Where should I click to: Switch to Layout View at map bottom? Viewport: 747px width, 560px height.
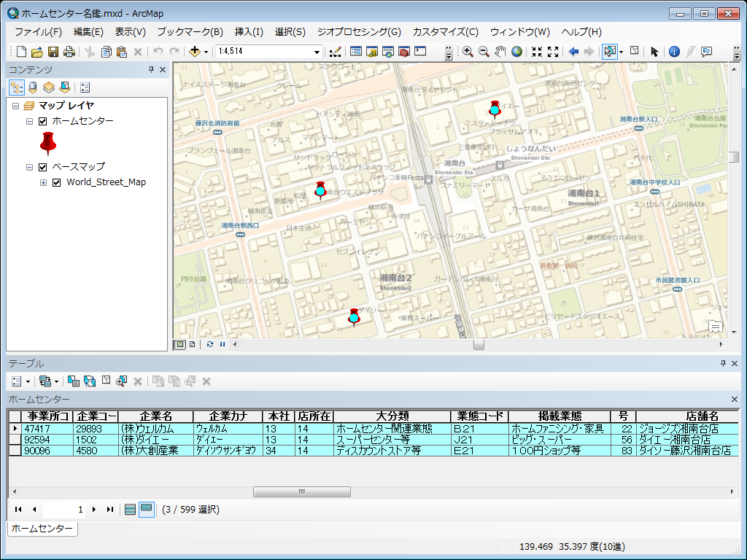[192, 344]
